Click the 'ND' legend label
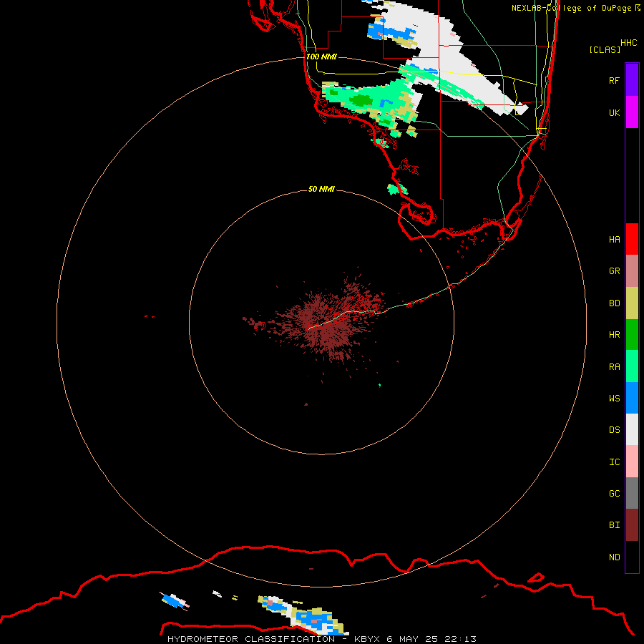Viewport: 644px width, 644px height. point(614,557)
